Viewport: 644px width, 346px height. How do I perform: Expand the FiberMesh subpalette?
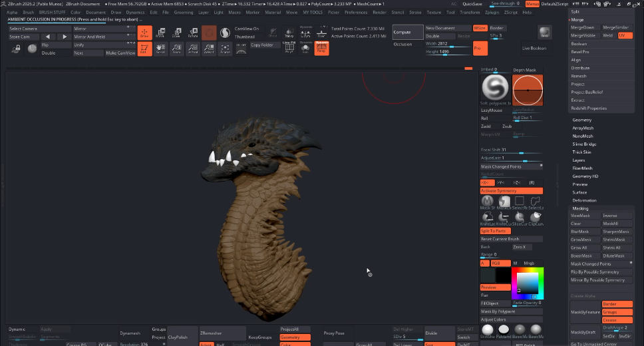pyautogui.click(x=582, y=168)
